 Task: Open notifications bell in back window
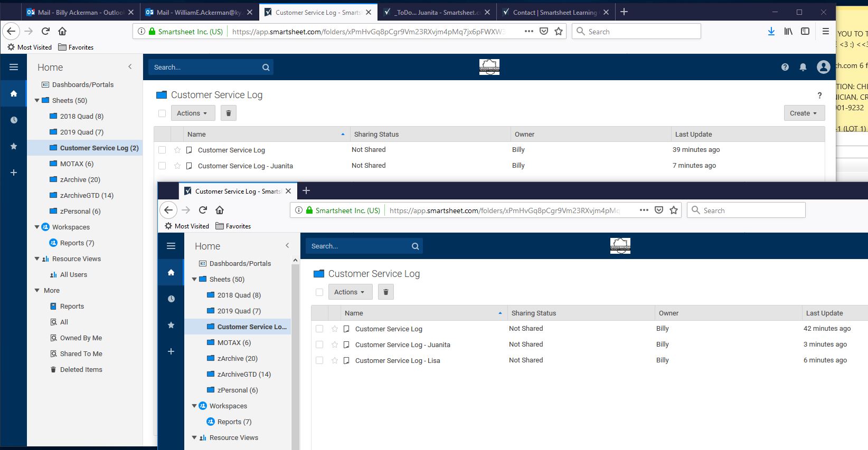(x=803, y=67)
